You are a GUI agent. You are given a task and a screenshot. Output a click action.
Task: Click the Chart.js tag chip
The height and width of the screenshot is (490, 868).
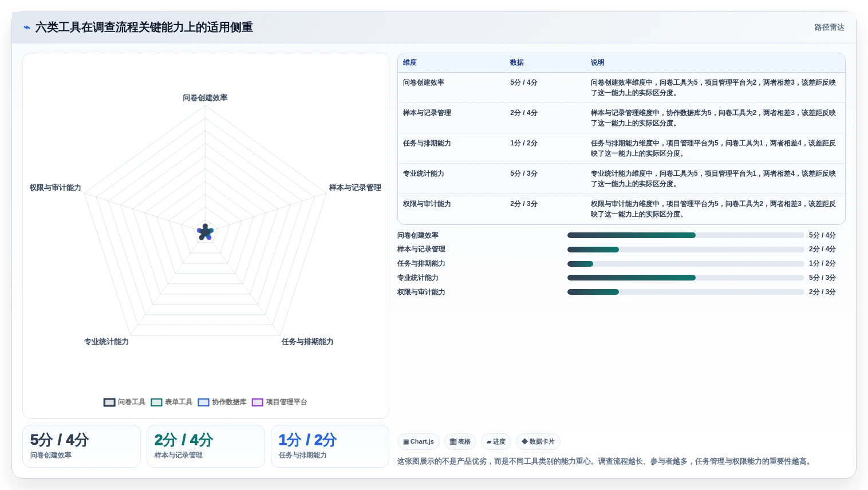point(419,442)
